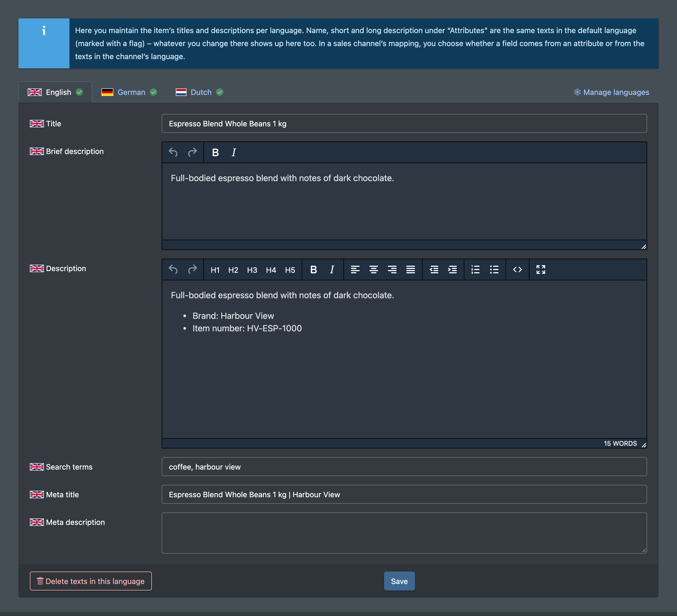677x616 pixels.
Task: Focus the Search terms input field
Action: pyautogui.click(x=404, y=467)
